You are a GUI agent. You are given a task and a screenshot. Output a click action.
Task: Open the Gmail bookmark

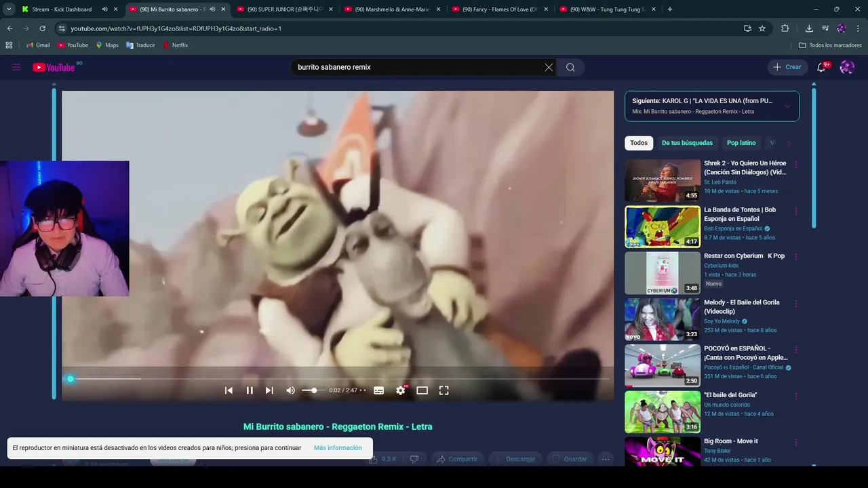(x=38, y=45)
